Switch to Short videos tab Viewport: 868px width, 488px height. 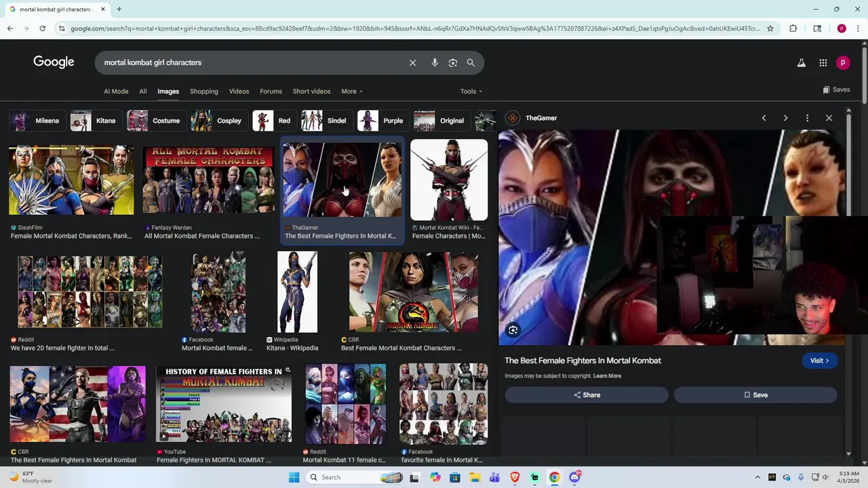311,91
